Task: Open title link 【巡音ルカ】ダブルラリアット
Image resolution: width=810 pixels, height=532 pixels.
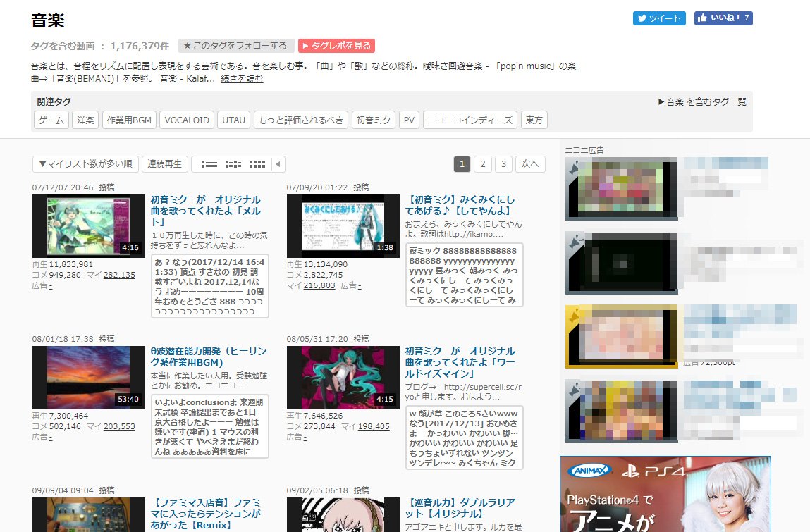Action: (x=461, y=508)
